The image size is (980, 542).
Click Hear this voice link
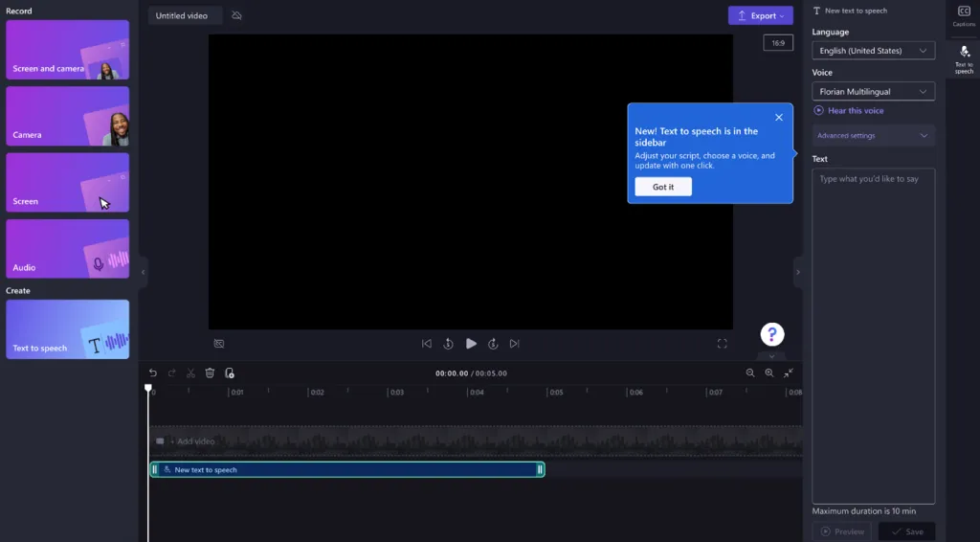point(855,111)
